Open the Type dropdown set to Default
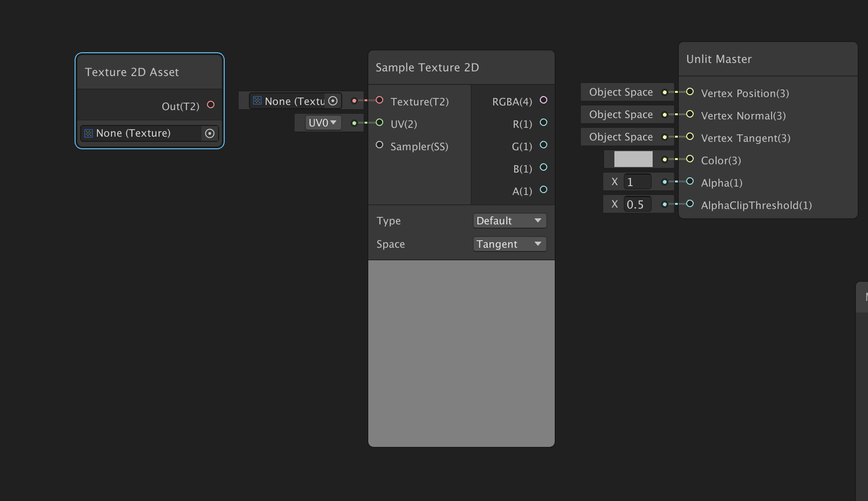 coord(509,221)
